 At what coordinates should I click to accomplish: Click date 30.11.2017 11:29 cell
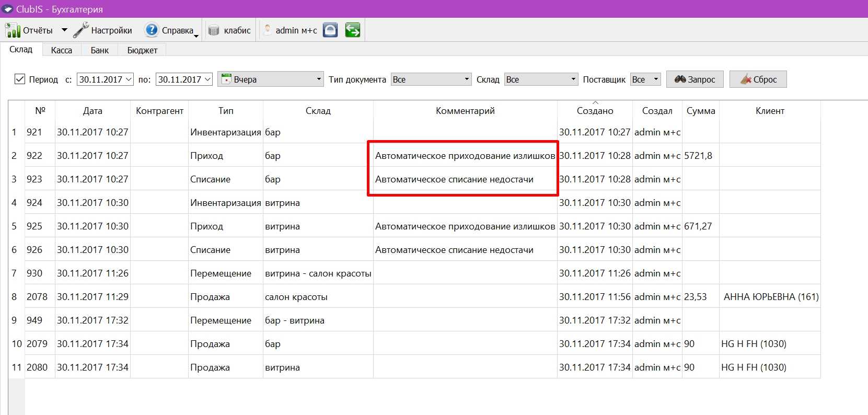pyautogui.click(x=92, y=297)
